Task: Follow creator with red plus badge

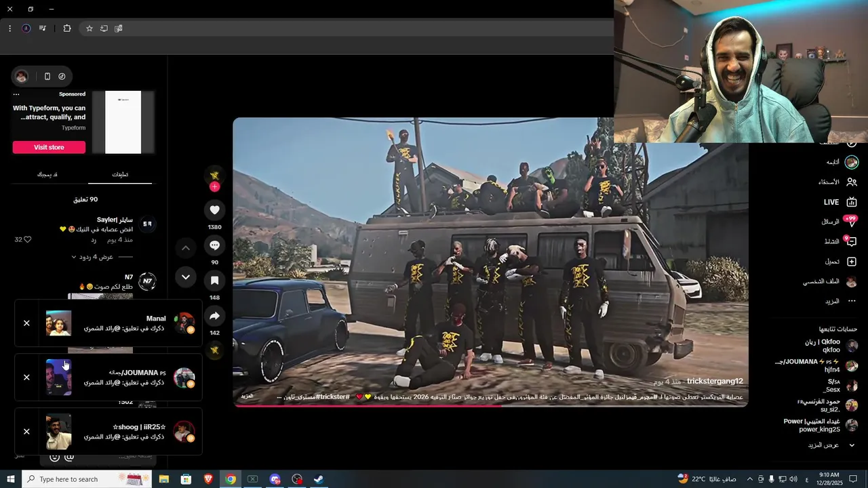Action: click(214, 186)
